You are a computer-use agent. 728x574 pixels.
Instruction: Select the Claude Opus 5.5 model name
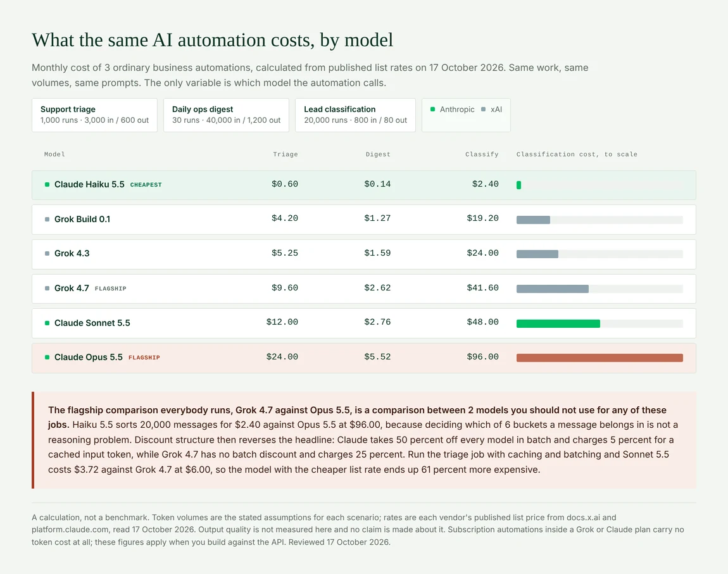coord(88,358)
